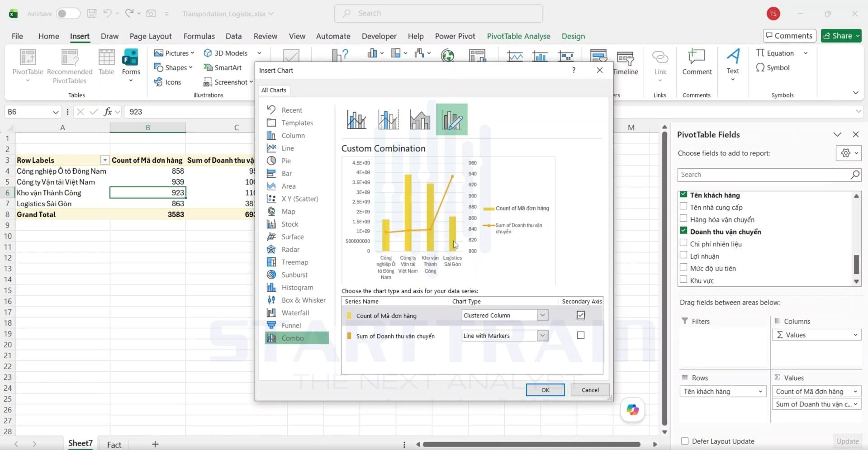Open the Copilot floating icon
This screenshot has width=868, height=450.
632,410
